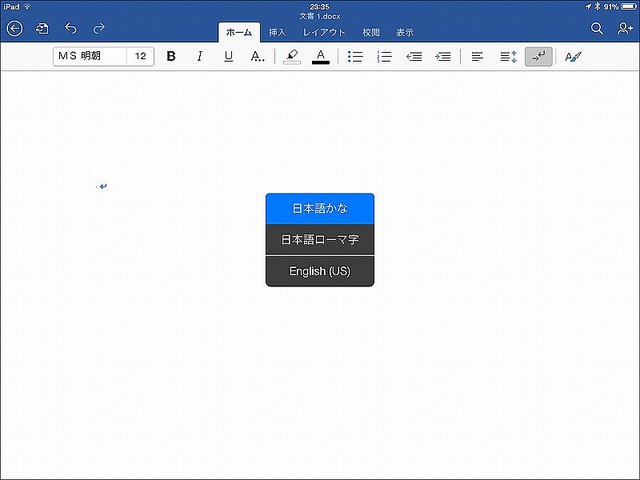Screen dimensions: 640x480
Task: Select the 日本語ローマ字 keyboard
Action: [320, 240]
